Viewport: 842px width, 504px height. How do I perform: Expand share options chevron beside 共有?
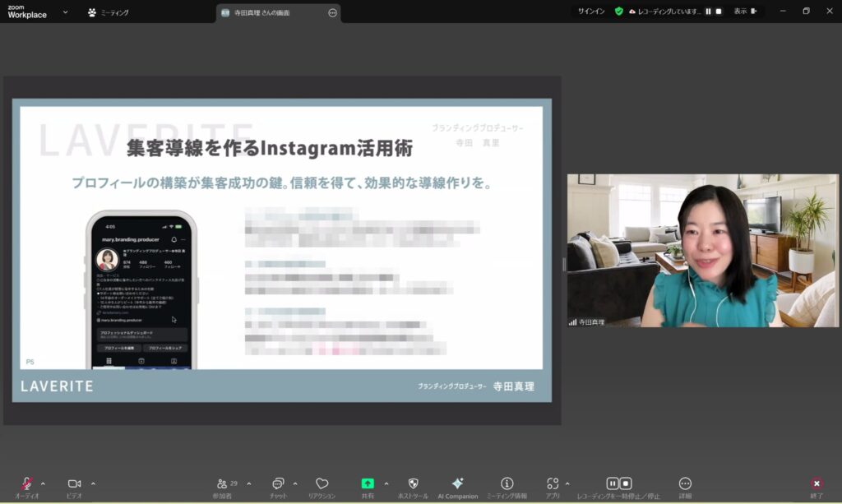pos(386,483)
